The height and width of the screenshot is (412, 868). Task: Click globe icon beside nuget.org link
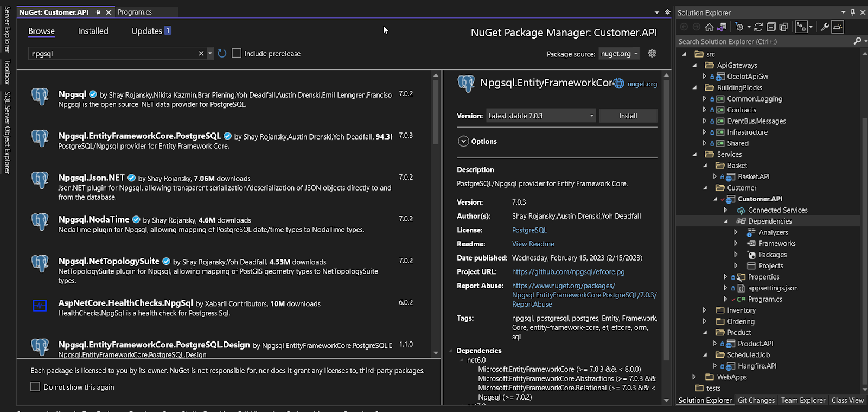[x=619, y=83]
